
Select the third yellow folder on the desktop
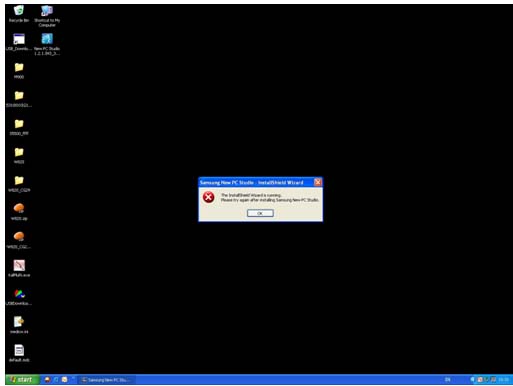[19, 127]
